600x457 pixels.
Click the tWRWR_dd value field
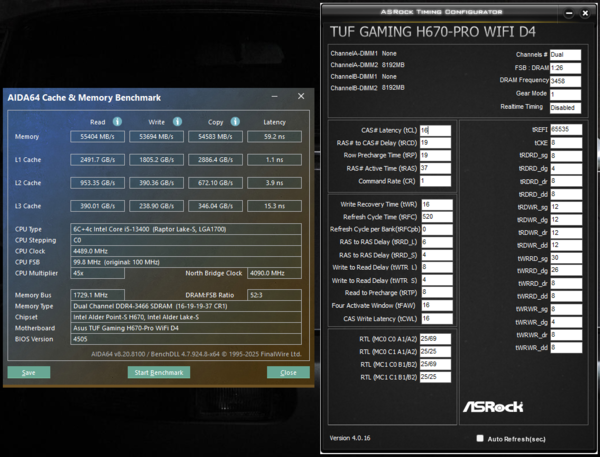(x=566, y=348)
